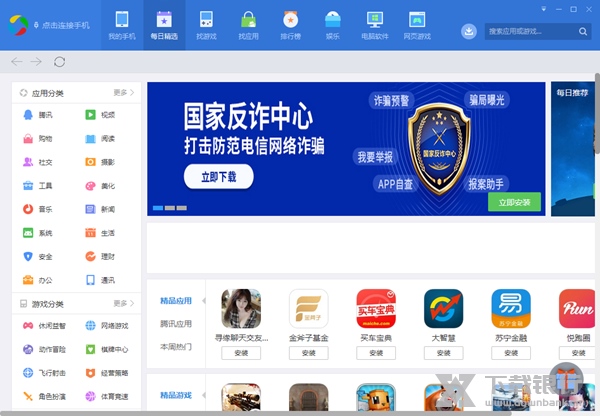Open the 理财 finance category icon
This screenshot has width=600, height=416.
[x=90, y=256]
